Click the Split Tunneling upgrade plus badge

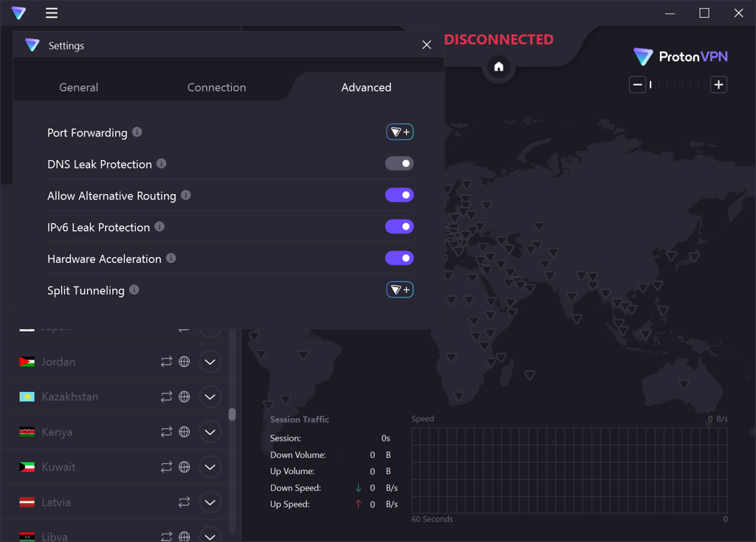pos(399,289)
